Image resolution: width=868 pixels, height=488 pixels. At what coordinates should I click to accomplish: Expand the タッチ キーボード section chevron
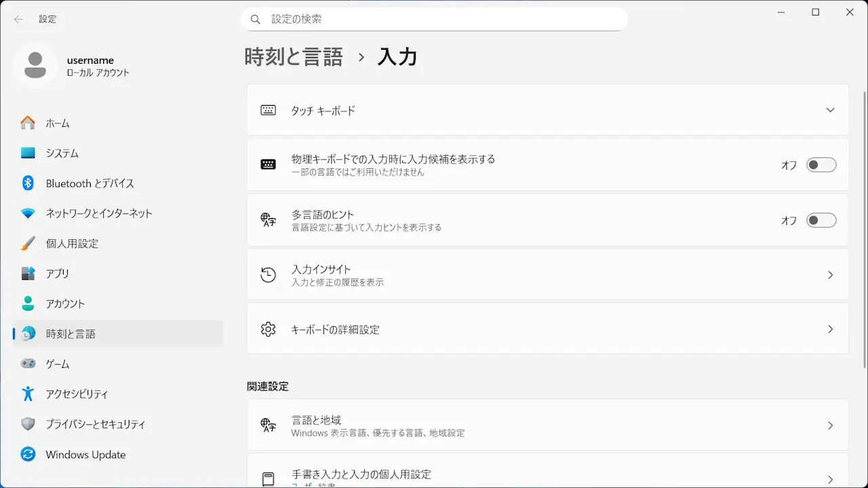tap(830, 110)
